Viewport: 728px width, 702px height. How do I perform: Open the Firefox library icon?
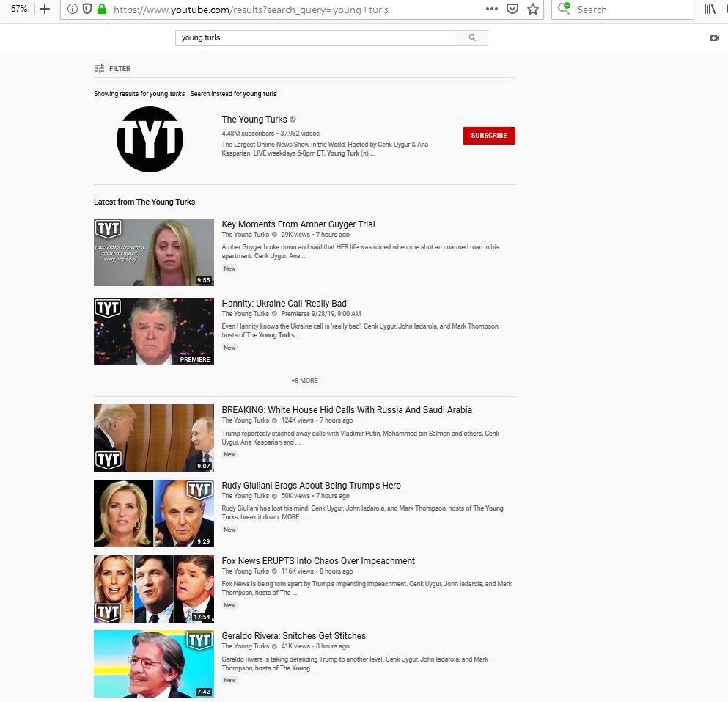pyautogui.click(x=710, y=9)
